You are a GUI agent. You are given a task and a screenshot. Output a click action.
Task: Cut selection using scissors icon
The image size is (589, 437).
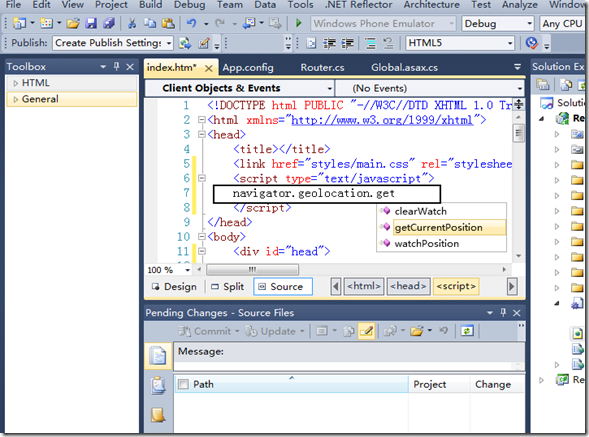point(132,24)
